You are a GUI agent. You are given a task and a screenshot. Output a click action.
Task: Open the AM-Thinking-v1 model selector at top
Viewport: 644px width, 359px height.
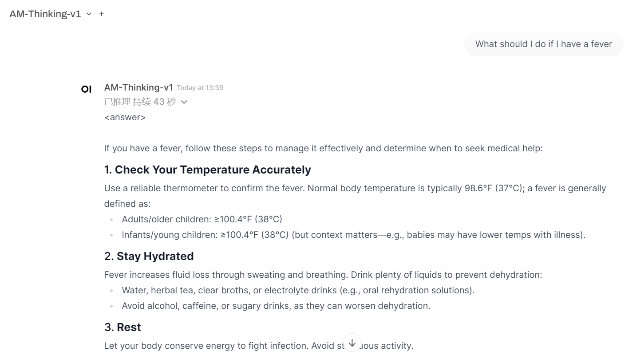tap(50, 14)
